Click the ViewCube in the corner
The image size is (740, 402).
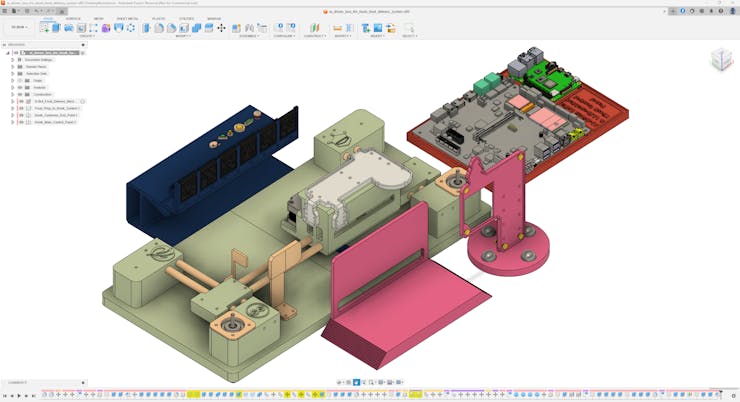pos(720,60)
